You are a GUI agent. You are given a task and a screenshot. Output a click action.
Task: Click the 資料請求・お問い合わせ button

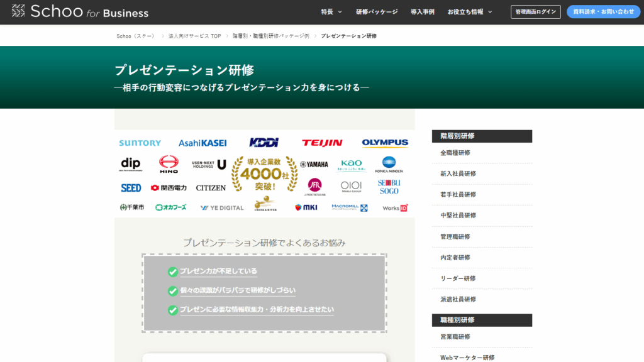603,12
